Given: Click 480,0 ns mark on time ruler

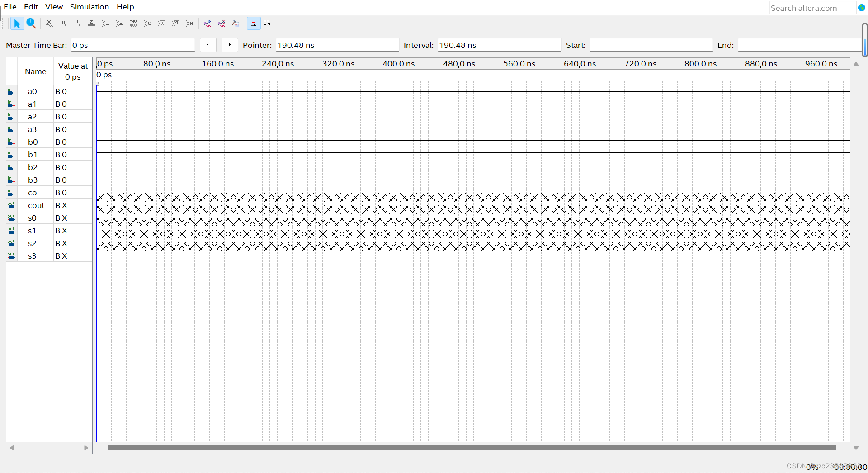Looking at the screenshot, I should point(459,64).
